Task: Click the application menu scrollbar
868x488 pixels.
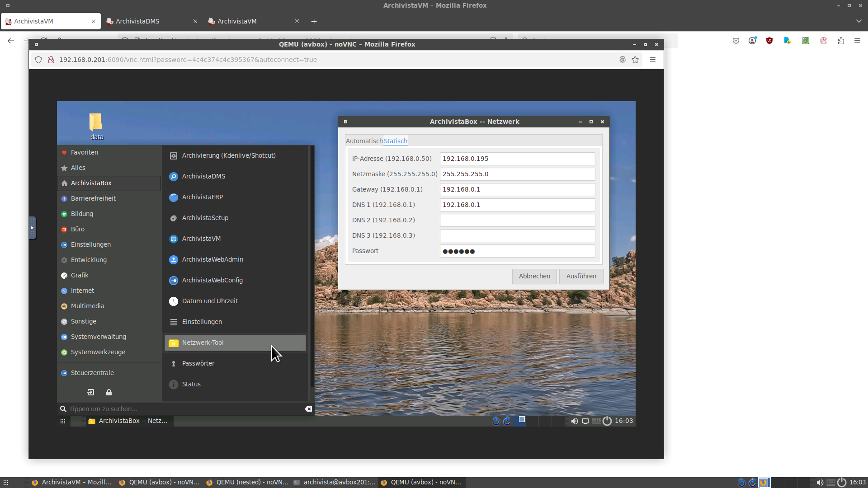Action: coord(311,267)
